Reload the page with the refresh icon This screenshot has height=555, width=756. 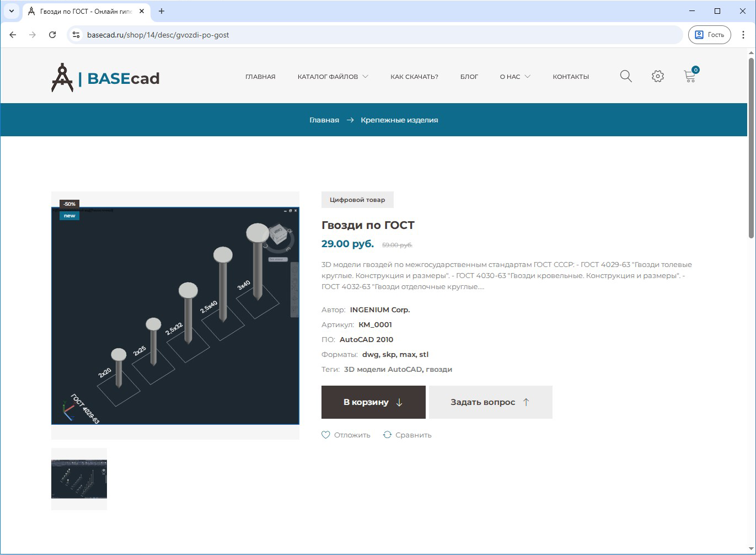[52, 35]
